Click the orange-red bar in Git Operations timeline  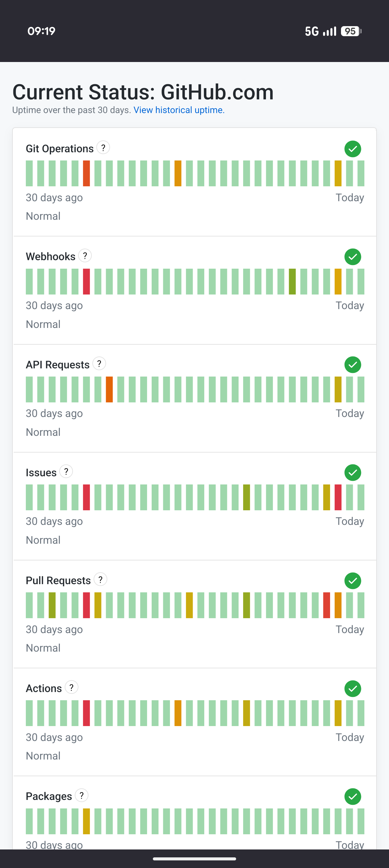pos(86,173)
